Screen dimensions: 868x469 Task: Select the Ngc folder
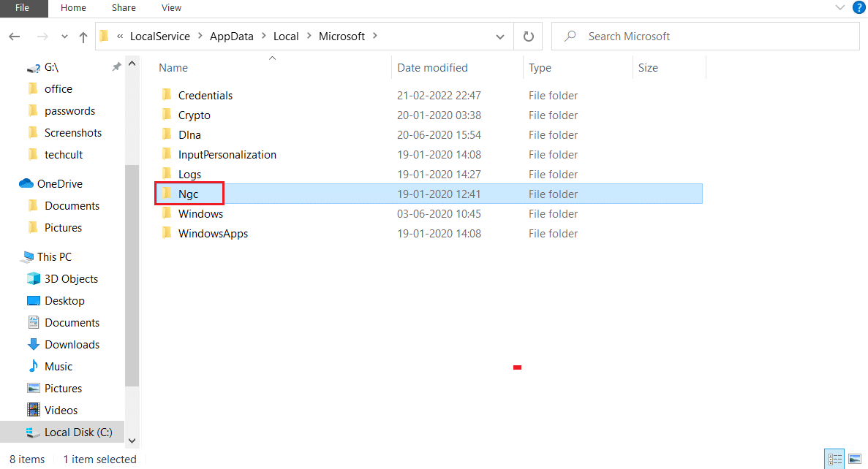(188, 194)
